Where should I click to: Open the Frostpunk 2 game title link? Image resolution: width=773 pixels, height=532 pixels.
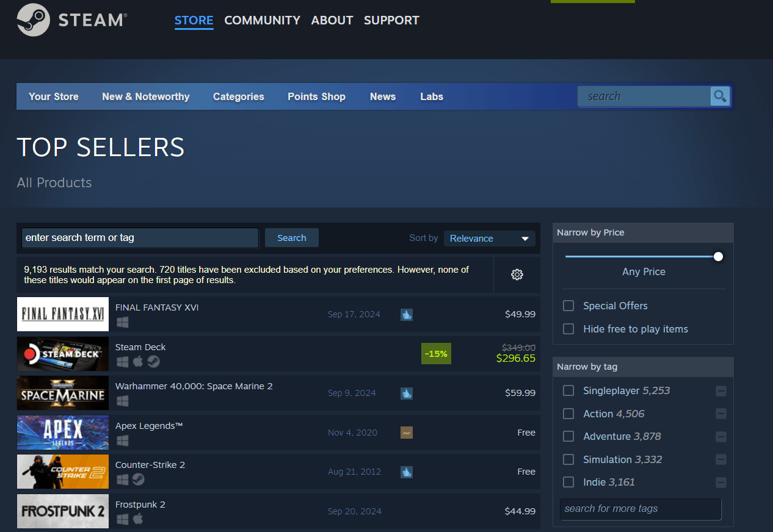(140, 505)
